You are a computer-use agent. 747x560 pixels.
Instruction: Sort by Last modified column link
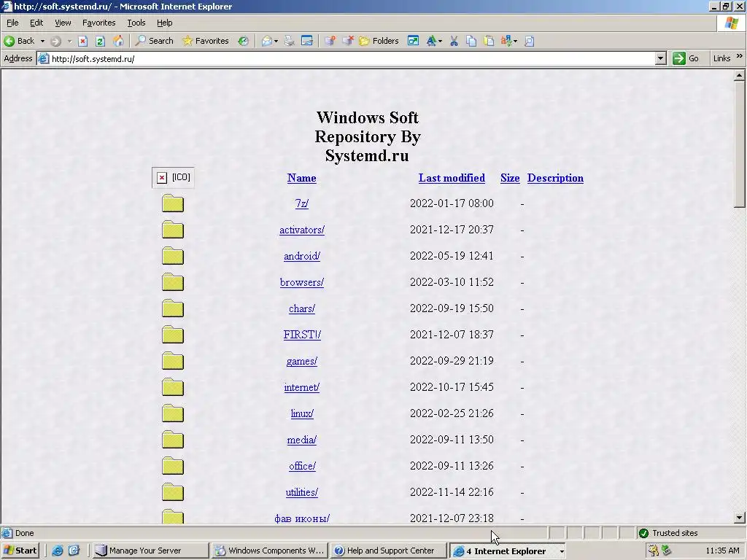click(x=452, y=178)
